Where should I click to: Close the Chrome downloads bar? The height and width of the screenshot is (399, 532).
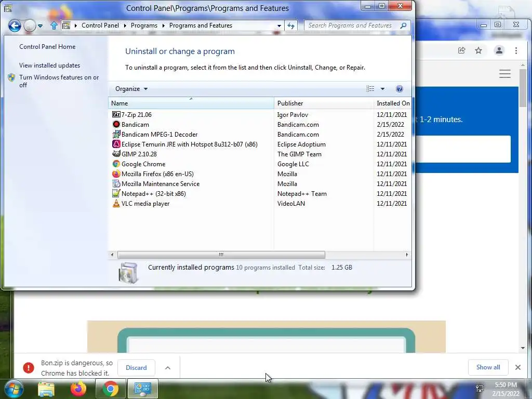(x=518, y=367)
